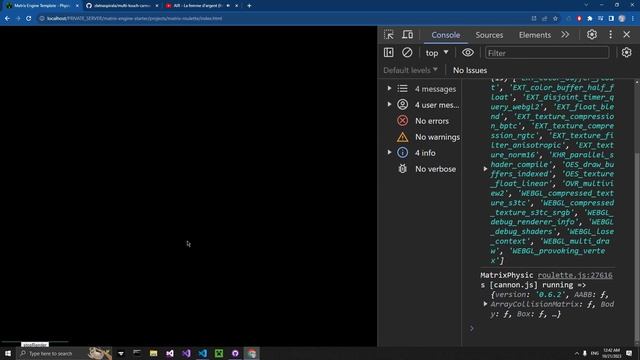Switch to the Console tab
Screen dimensions: 640x360
pos(446,35)
